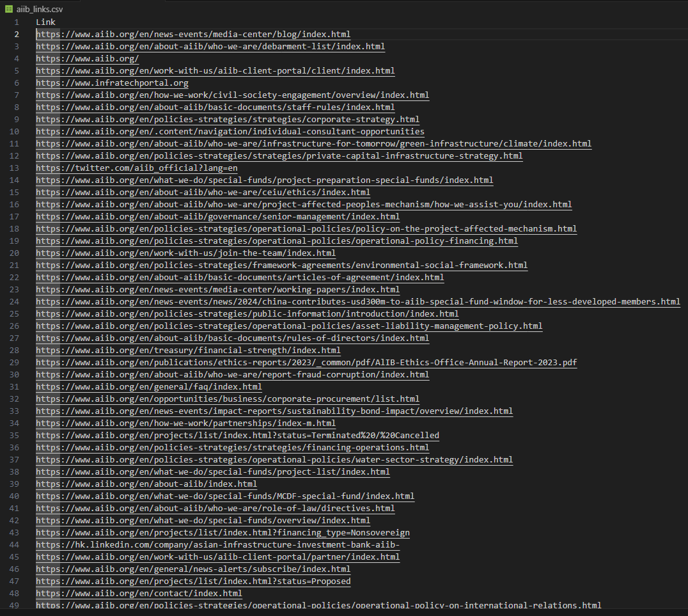
Task: Open the special-funds project-list link
Action: 213,472
